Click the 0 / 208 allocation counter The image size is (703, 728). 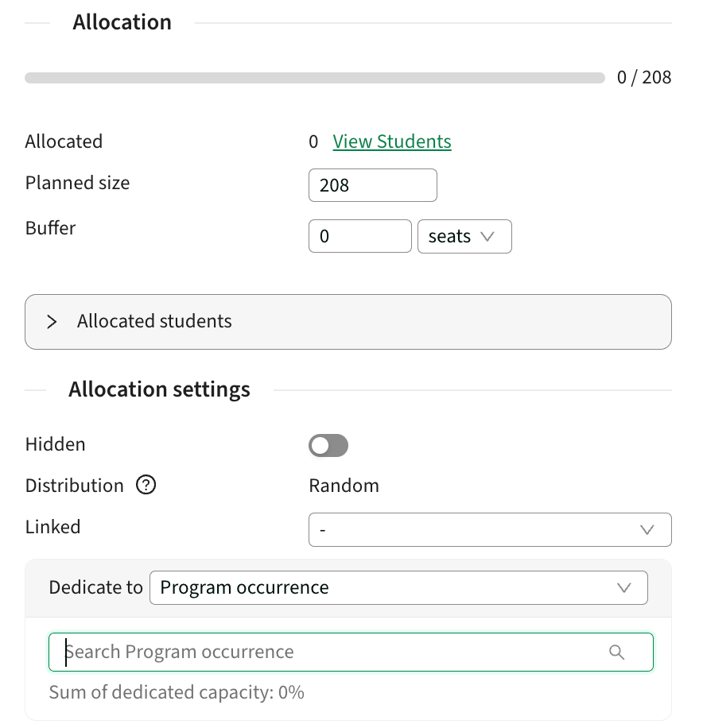pyautogui.click(x=644, y=78)
